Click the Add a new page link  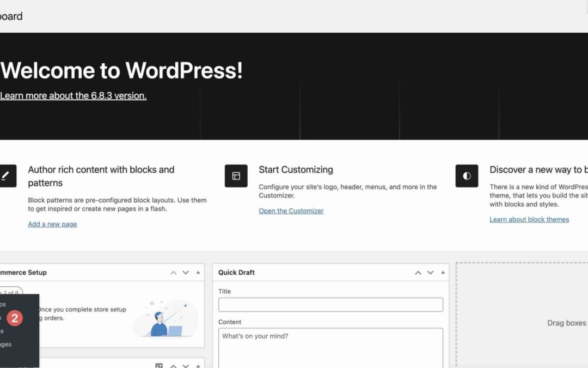tap(52, 224)
